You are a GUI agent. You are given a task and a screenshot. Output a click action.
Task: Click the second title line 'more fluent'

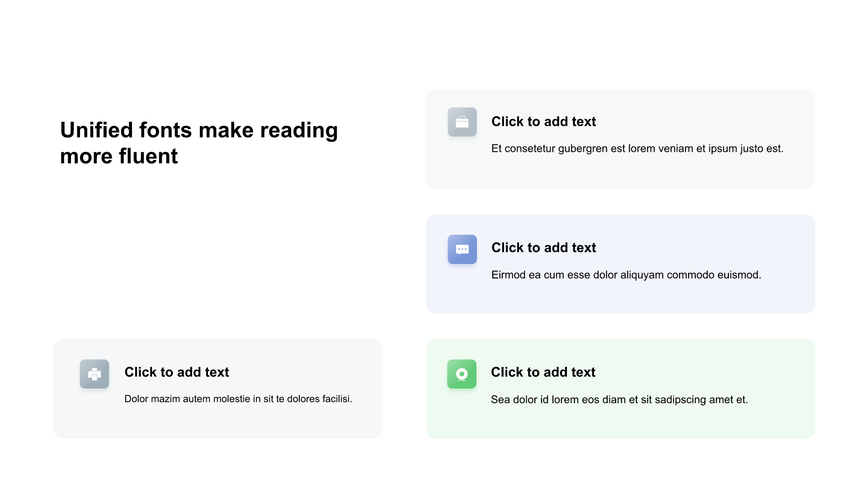pyautogui.click(x=119, y=156)
